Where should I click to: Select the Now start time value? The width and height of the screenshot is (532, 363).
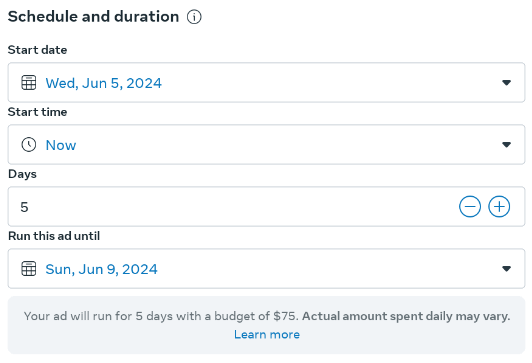[x=61, y=145]
